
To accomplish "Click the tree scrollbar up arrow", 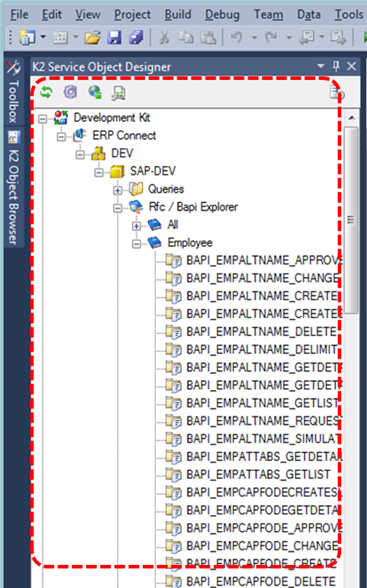I will pyautogui.click(x=351, y=118).
